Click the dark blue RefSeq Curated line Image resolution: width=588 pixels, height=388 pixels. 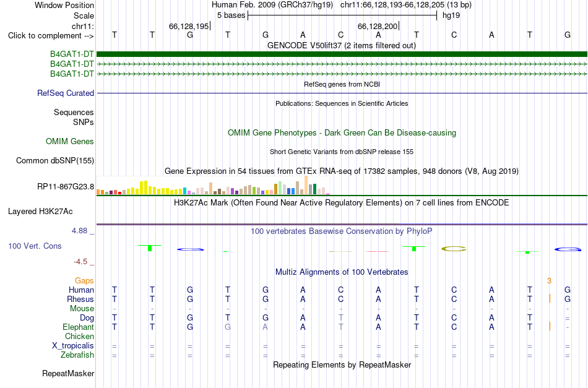pos(342,93)
